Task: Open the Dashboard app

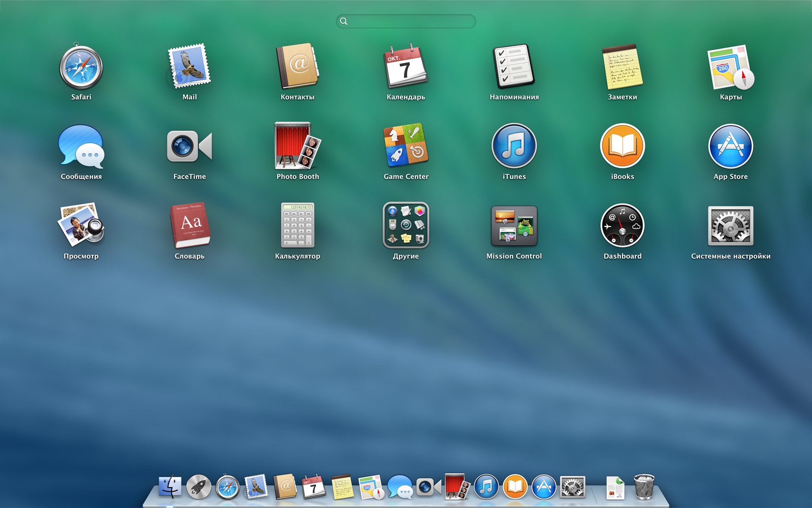Action: [x=622, y=225]
